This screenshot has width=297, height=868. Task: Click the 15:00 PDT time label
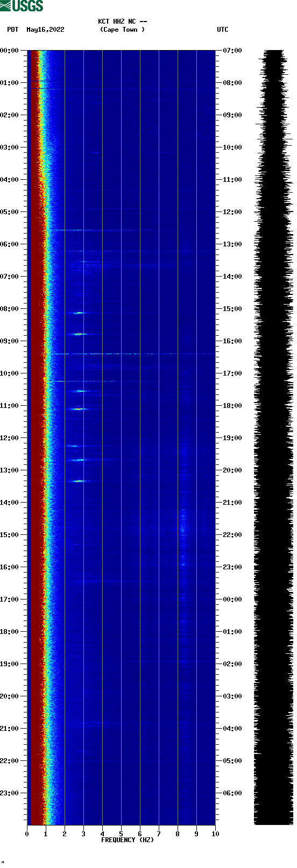[10, 535]
